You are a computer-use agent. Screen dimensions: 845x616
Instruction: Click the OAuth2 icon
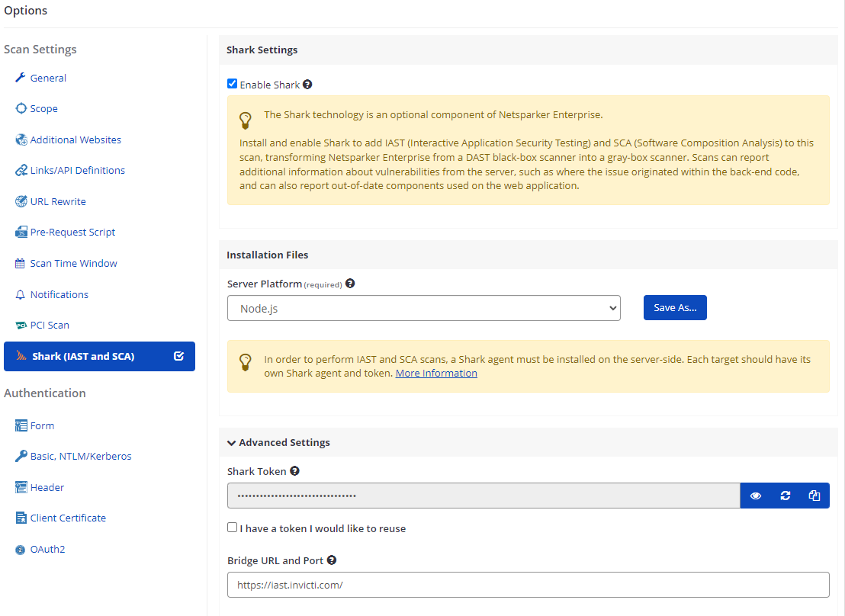click(x=21, y=550)
